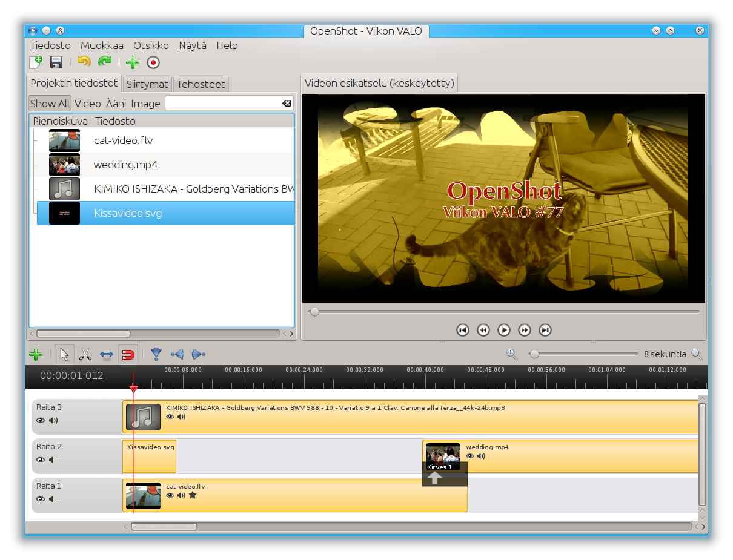Filter project files by Video
This screenshot has width=733, height=560.
(x=88, y=104)
